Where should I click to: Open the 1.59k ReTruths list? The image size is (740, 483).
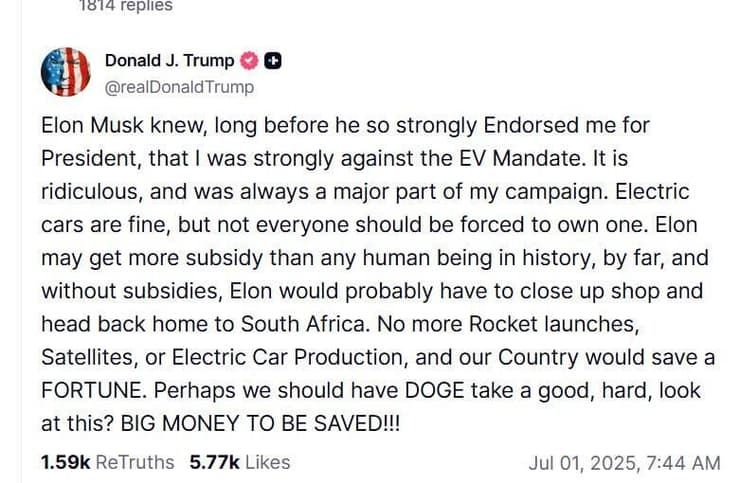pyautogui.click(x=107, y=462)
